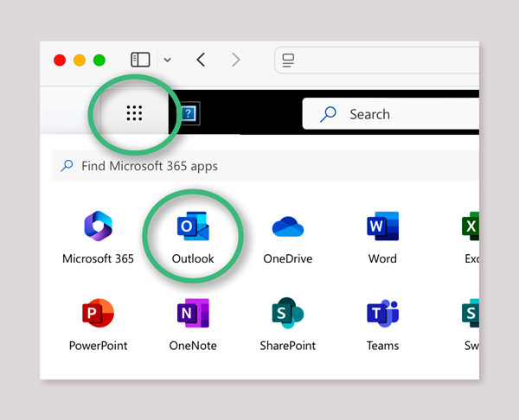
Task: Expand the sidebar dropdown chevron
Action: pos(168,60)
